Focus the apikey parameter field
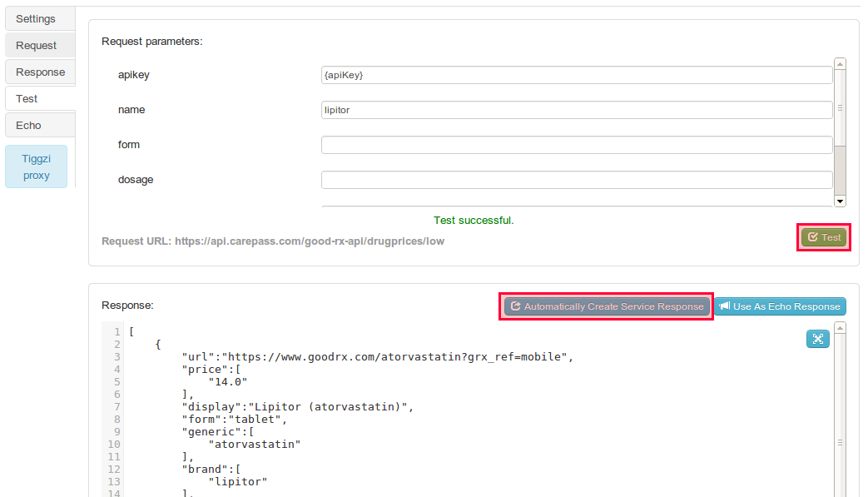The width and height of the screenshot is (868, 497). [x=576, y=75]
